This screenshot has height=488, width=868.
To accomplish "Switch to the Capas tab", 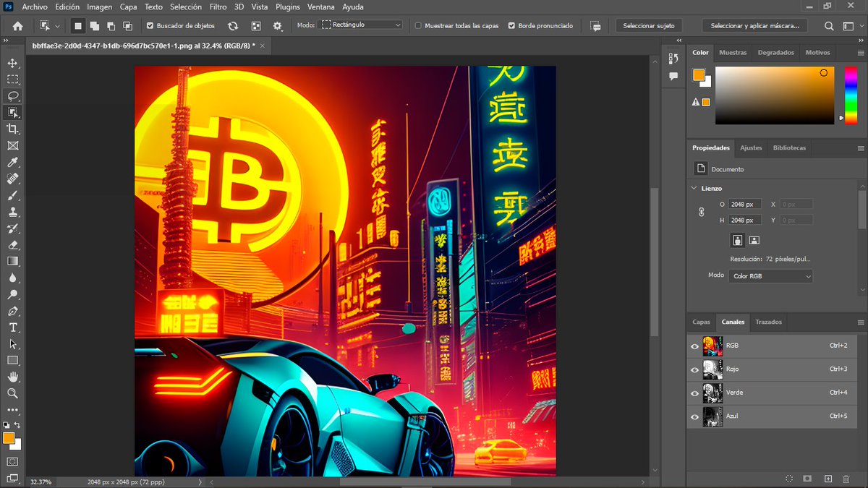I will point(702,322).
